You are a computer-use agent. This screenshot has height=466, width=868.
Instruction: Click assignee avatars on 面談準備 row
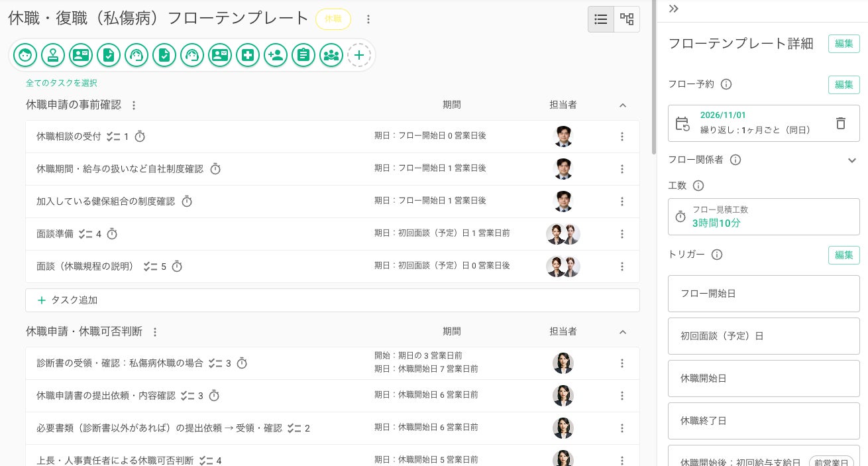[563, 234]
